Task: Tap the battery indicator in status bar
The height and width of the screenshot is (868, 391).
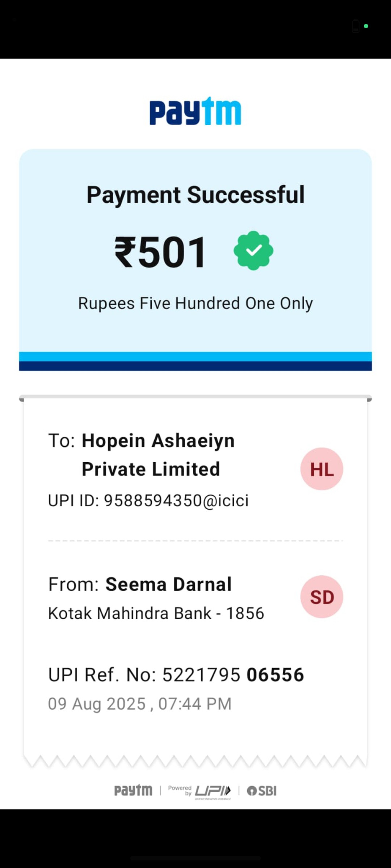Action: point(356,26)
